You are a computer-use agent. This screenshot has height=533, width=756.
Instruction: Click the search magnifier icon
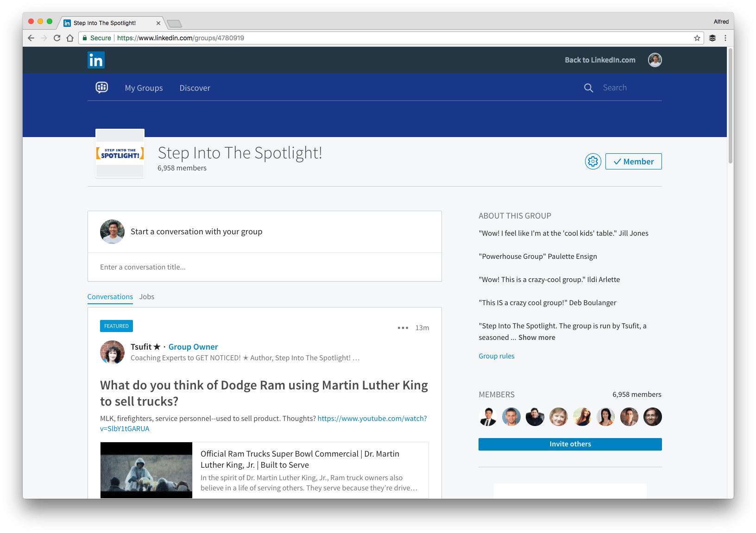click(588, 88)
